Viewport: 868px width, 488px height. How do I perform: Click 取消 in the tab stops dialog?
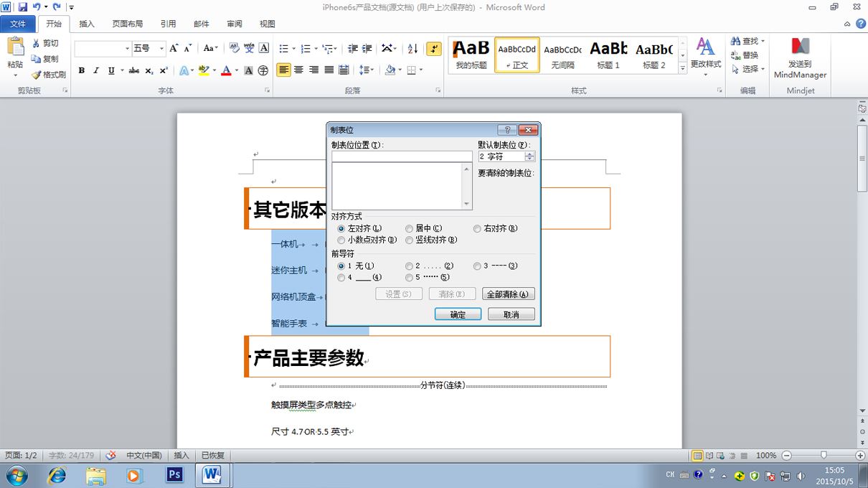[x=511, y=314]
